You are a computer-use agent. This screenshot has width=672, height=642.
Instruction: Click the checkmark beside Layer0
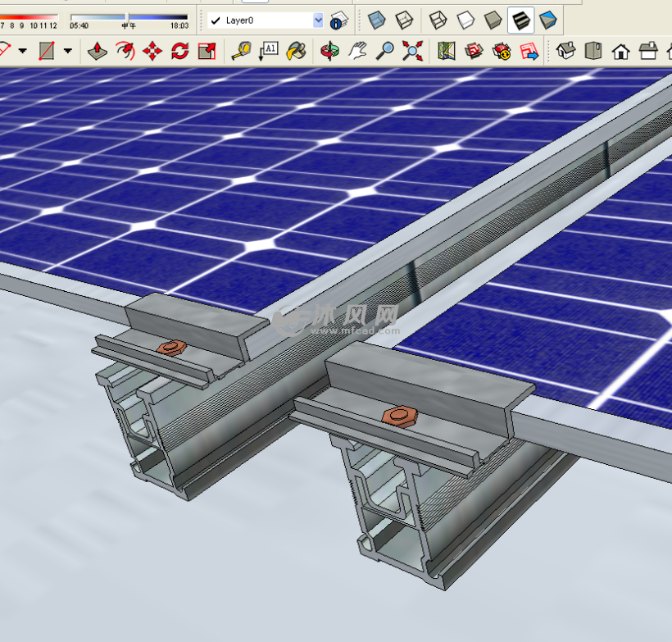click(215, 20)
